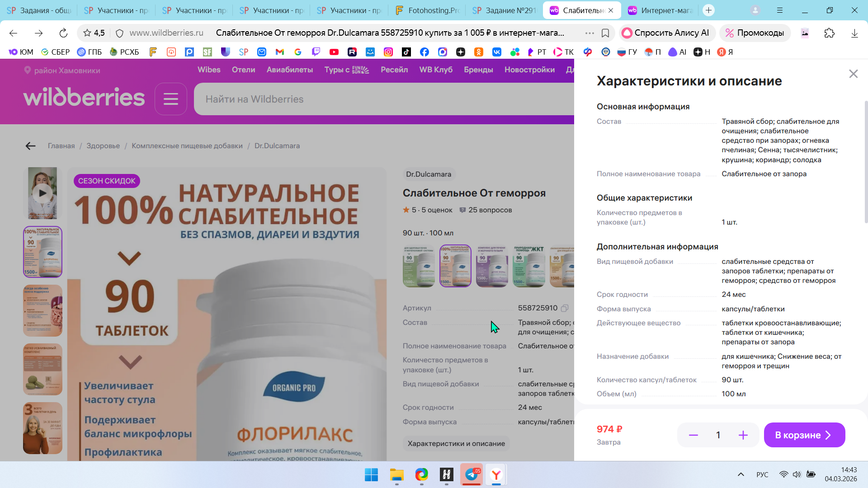This screenshot has width=868, height=488.
Task: Reload the page with the refresh icon
Action: (x=63, y=33)
